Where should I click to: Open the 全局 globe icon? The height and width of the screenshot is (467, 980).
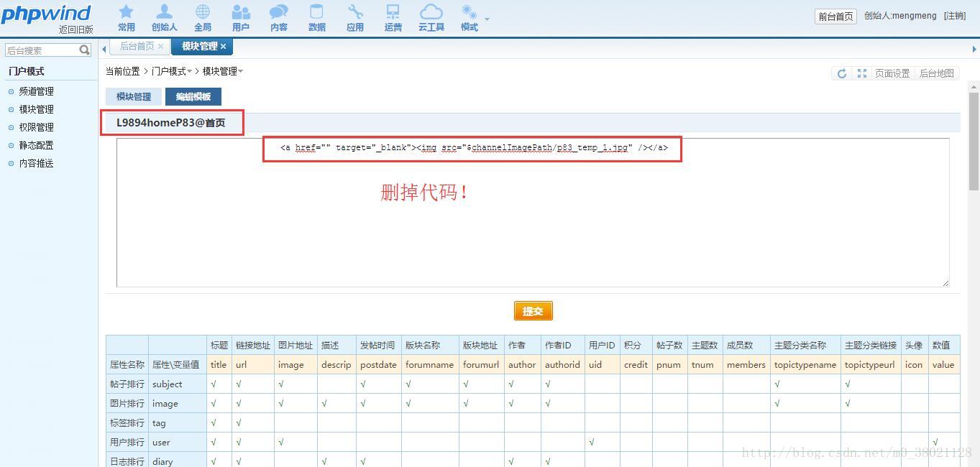(x=203, y=17)
